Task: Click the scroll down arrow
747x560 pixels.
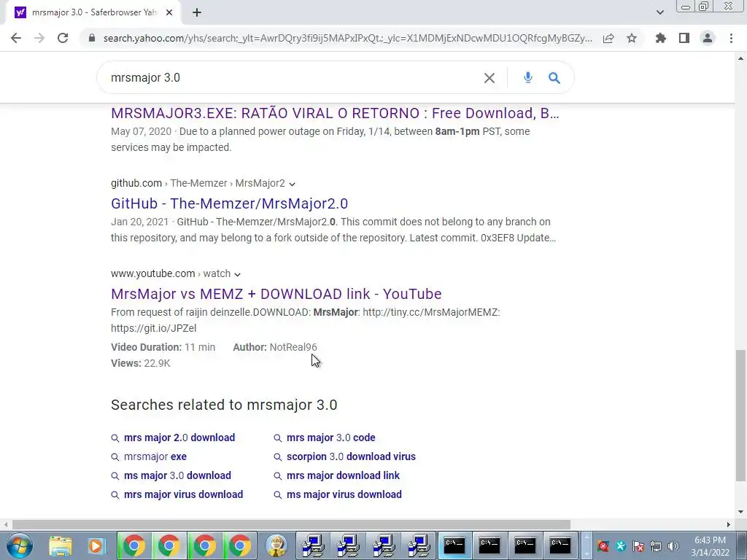Action: 740,512
